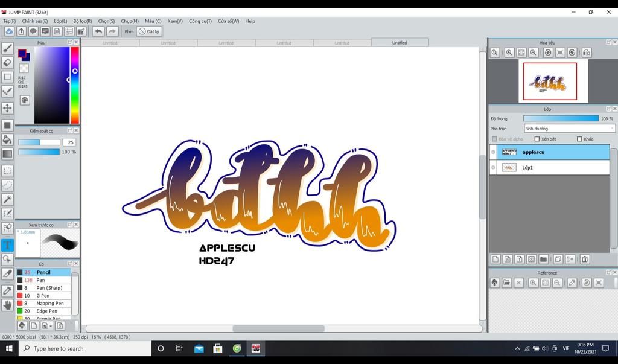Open the cloud save icon
Image resolution: width=618 pixels, height=364 pixels.
[9, 31]
